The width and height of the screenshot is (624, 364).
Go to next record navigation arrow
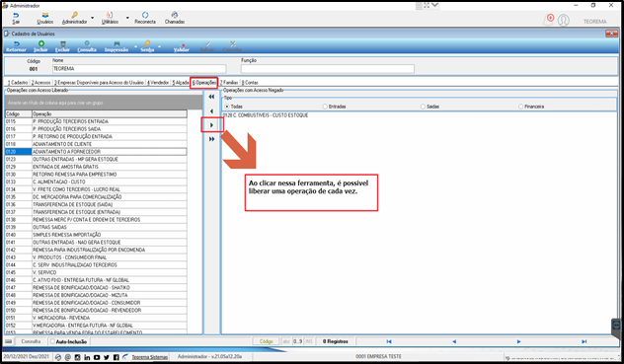518,341
